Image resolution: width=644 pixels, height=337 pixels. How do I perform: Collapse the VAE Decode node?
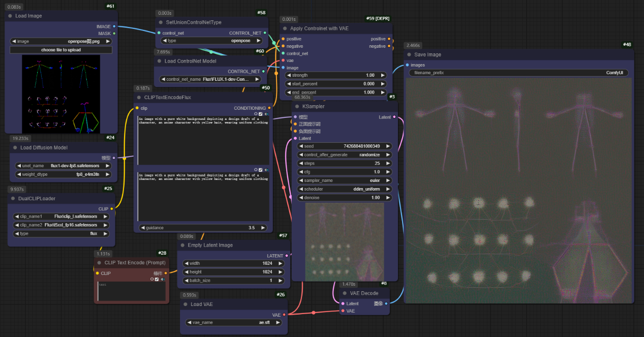pos(345,293)
